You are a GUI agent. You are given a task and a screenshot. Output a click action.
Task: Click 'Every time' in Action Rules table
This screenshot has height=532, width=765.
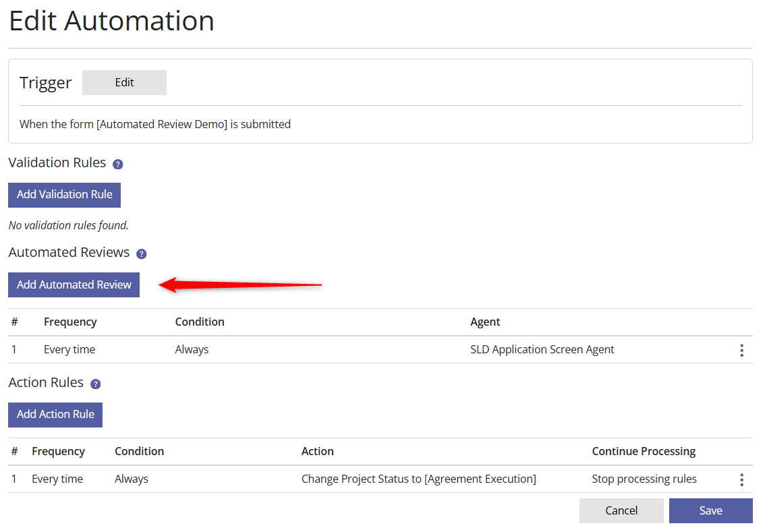57,479
